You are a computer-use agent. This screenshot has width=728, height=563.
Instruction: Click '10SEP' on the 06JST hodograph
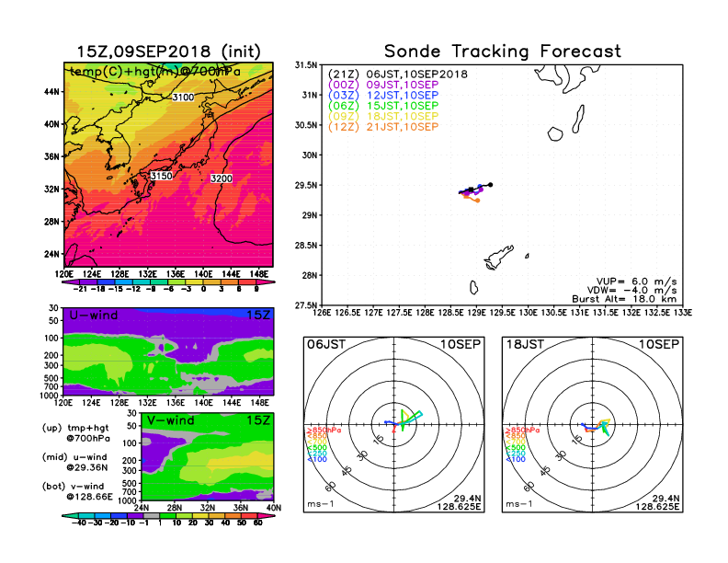[461, 345]
